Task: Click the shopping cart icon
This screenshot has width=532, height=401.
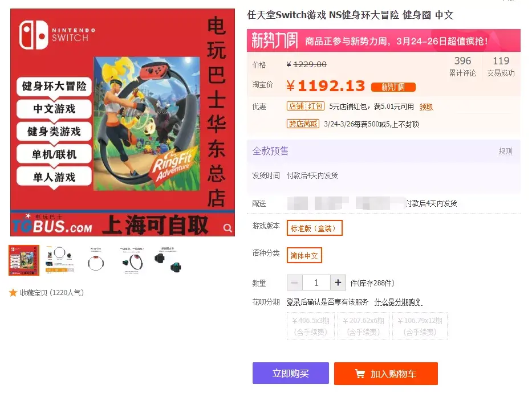Action: click(360, 374)
